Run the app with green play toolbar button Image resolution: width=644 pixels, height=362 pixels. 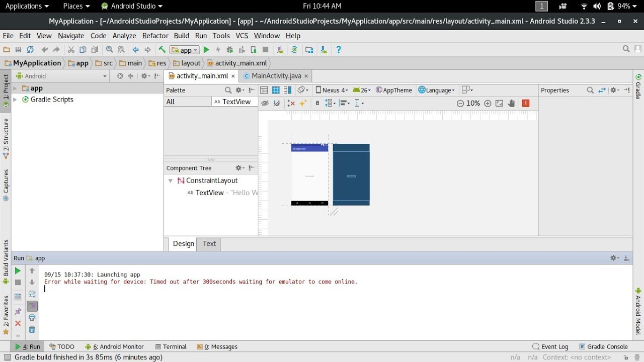tap(206, 50)
